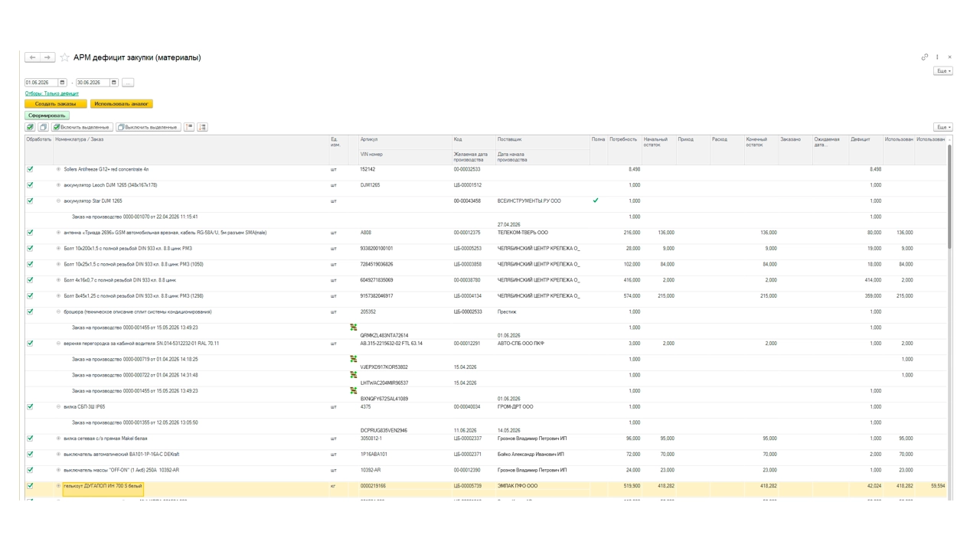Image resolution: width=980 pixels, height=551 pixels.
Task: Click the uncheck all rows icon
Action: click(44, 127)
